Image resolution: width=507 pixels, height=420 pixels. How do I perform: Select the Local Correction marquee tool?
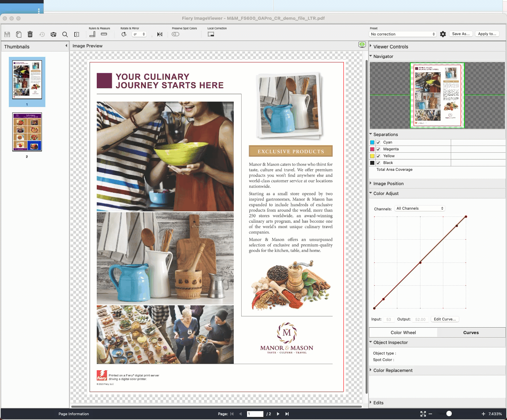tap(211, 34)
